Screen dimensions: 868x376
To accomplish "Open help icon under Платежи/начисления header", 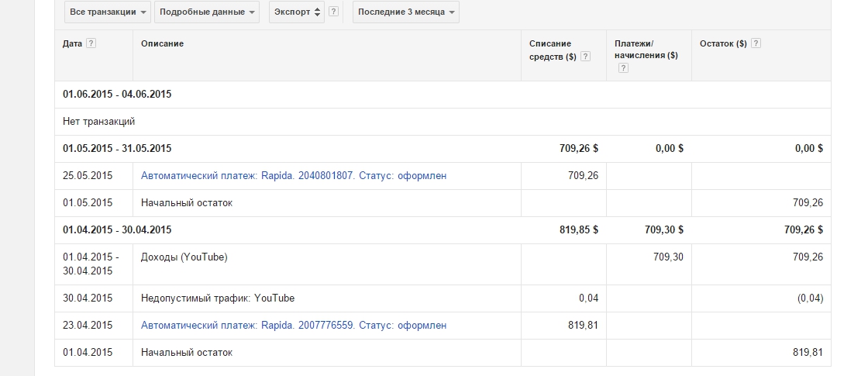I will 622,68.
